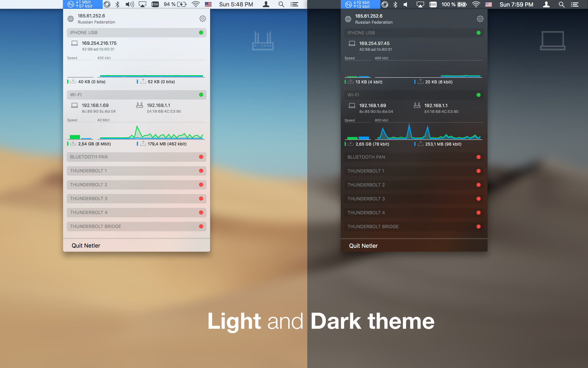Click user account icon in light menu bar
588x368 pixels.
266,4
